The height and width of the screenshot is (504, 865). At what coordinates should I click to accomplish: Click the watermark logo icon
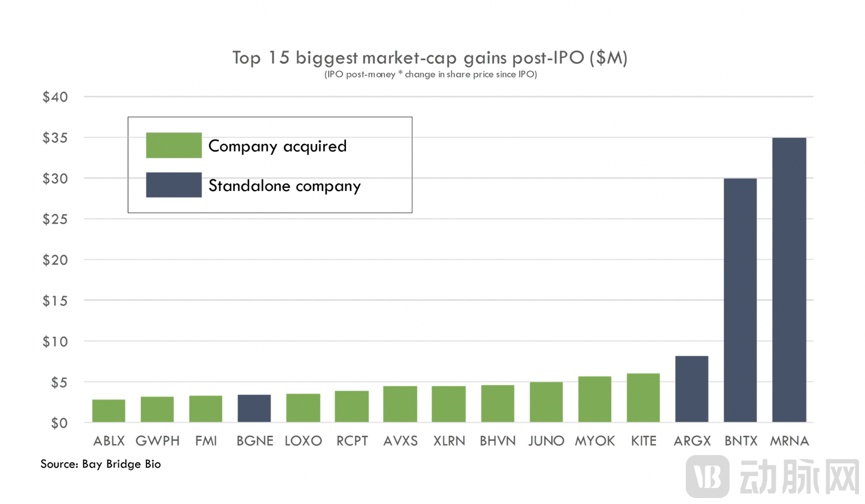coord(707,476)
